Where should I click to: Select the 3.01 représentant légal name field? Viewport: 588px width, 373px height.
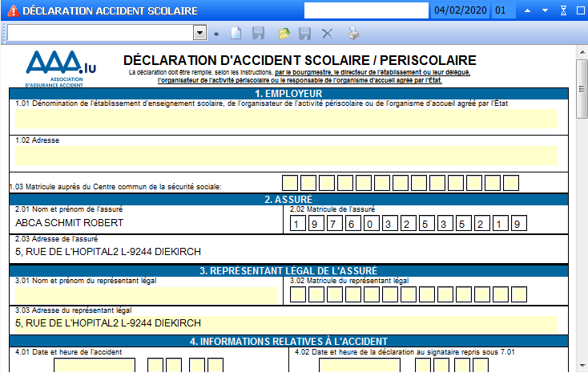coord(146,295)
